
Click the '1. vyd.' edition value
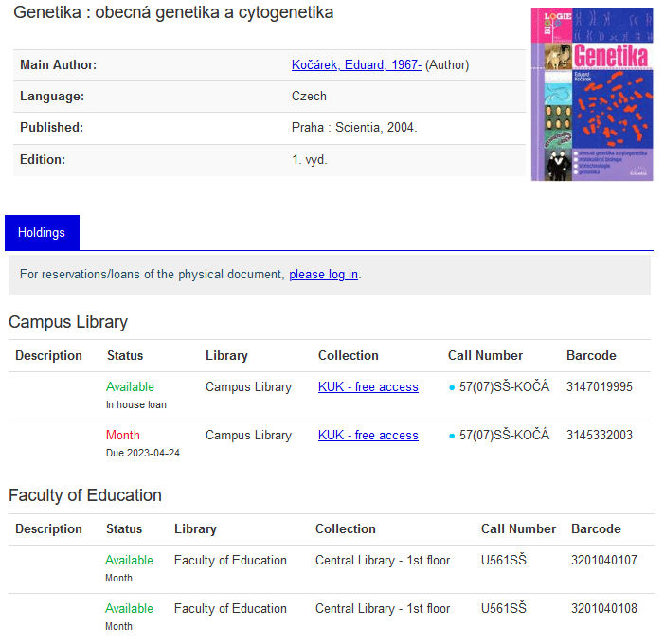310,160
